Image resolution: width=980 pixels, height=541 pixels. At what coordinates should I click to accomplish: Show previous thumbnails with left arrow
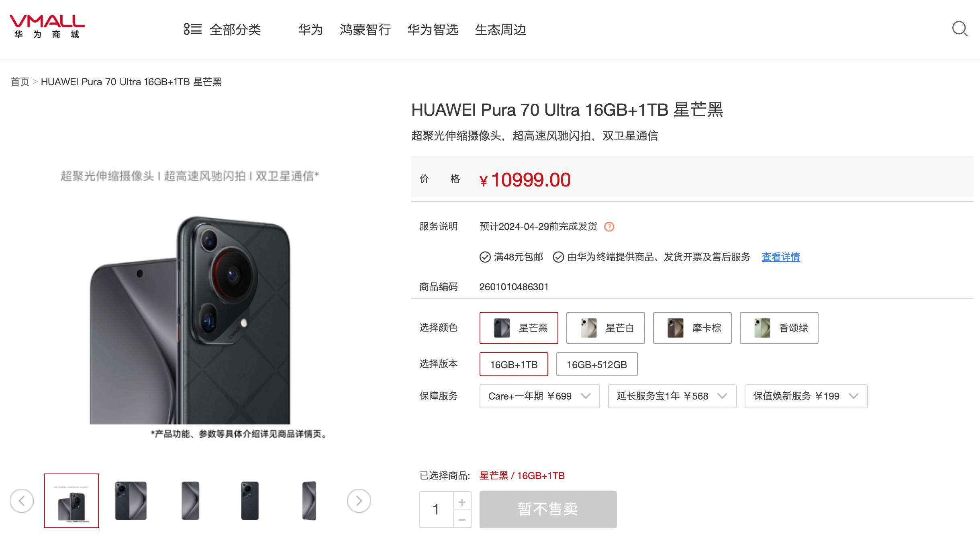click(22, 501)
